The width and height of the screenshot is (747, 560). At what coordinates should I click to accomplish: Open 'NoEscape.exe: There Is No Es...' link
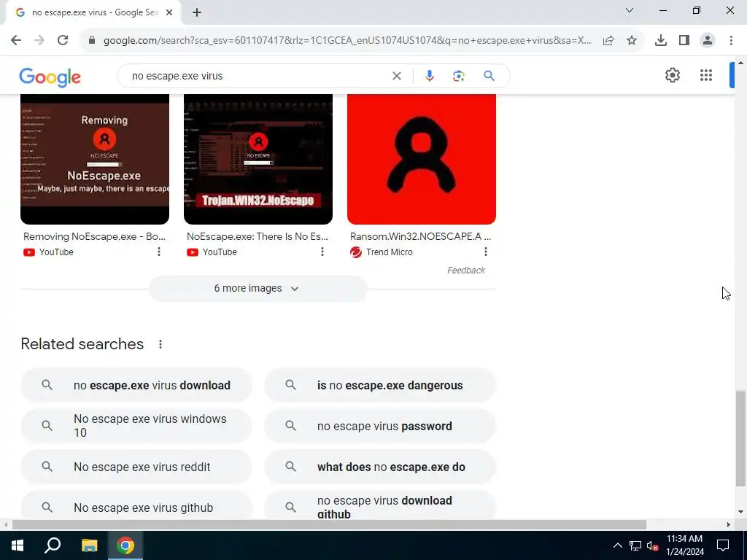258,237
